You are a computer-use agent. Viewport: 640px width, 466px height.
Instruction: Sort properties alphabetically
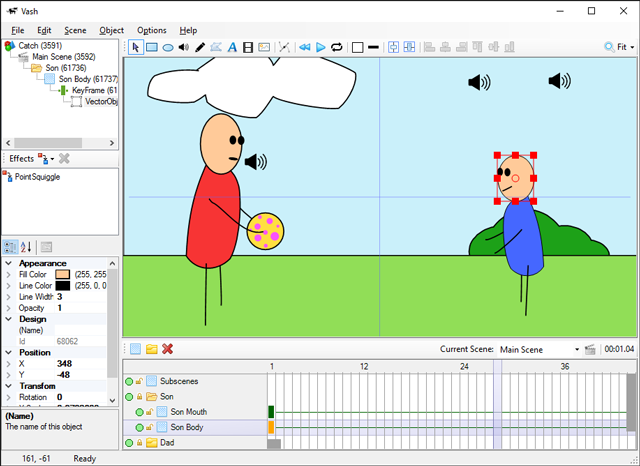25,247
